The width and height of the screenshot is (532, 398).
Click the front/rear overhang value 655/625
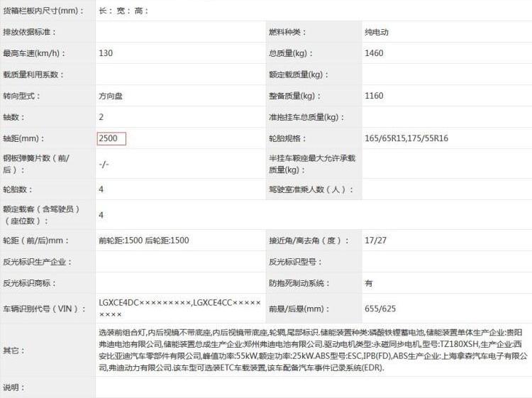[380, 309]
